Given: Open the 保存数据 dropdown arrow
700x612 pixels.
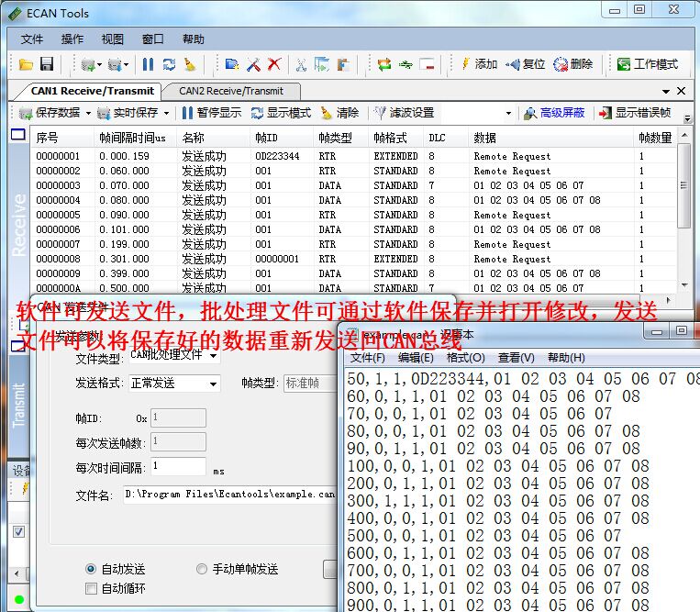Looking at the screenshot, I should pos(88,113).
